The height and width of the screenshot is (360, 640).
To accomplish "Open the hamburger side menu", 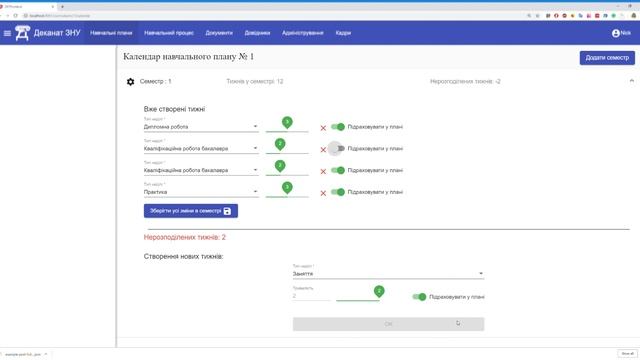I will 7,33.
